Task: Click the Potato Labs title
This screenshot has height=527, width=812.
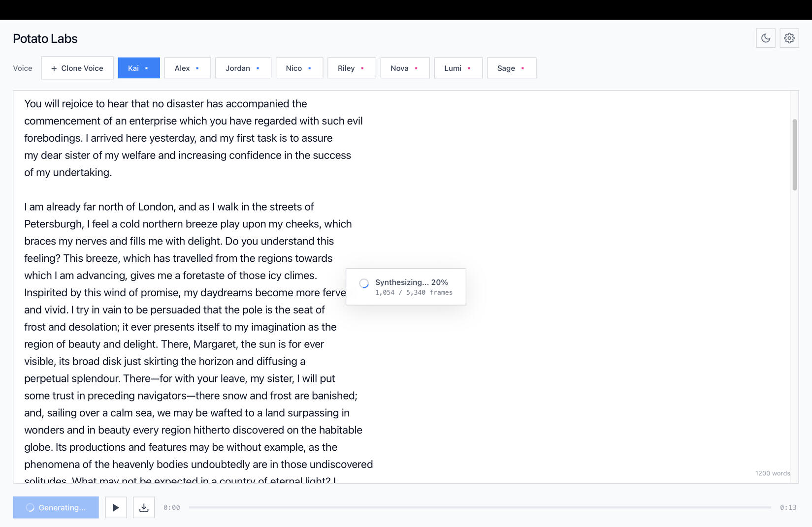Action: 45,39
